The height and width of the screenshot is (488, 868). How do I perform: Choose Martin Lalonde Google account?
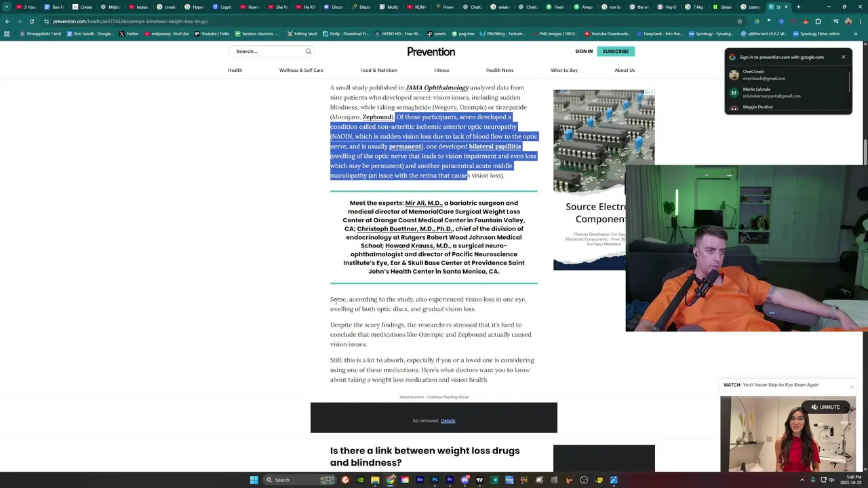click(787, 92)
